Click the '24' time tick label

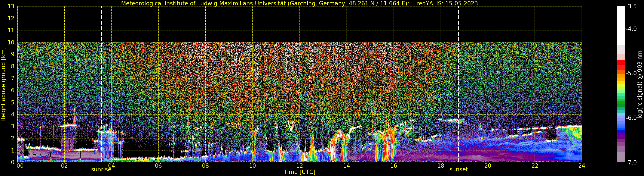pos(582,166)
